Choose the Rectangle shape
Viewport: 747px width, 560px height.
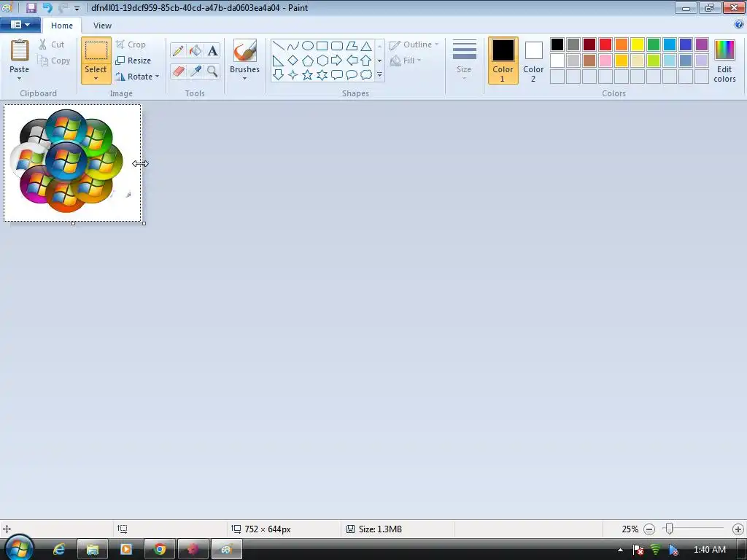point(322,46)
